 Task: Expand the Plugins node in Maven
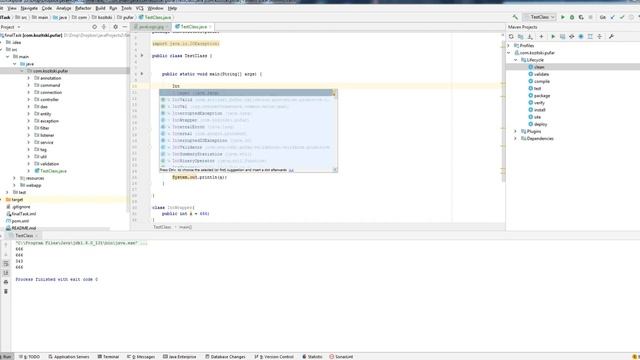(516, 131)
